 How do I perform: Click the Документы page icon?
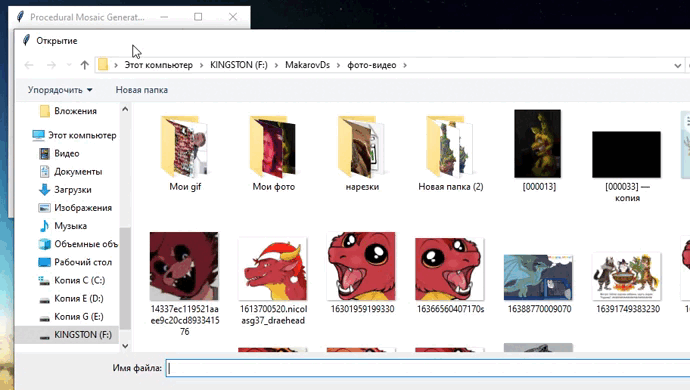[44, 171]
